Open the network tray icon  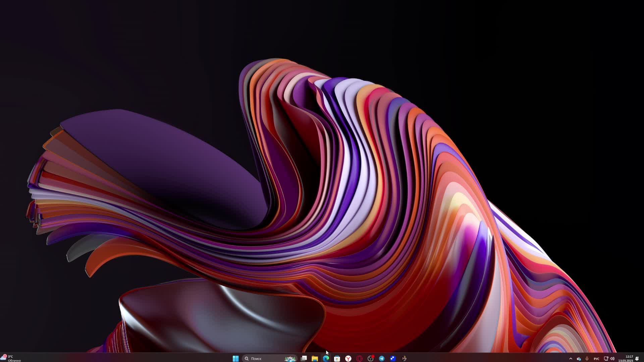[x=606, y=359]
